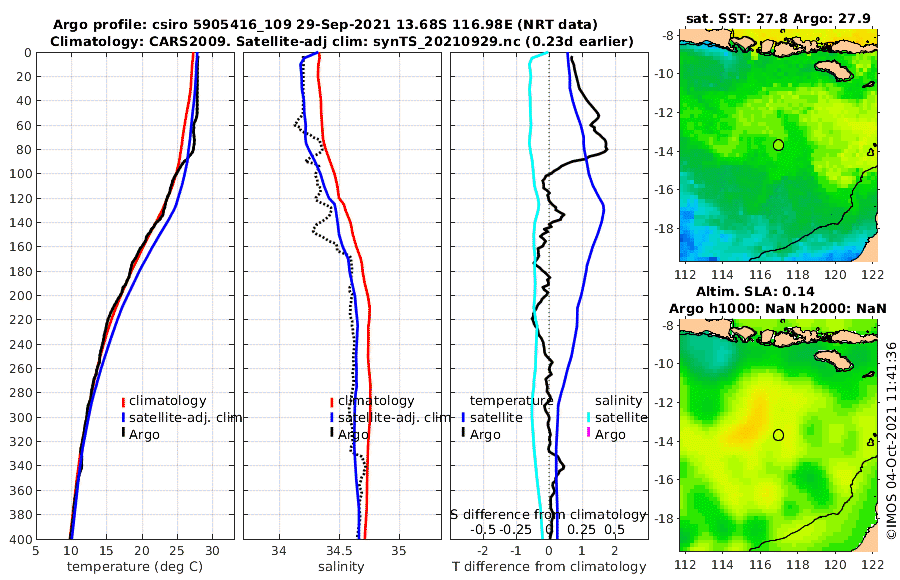Click 'S difference from climatology' label
900x580 pixels.
[548, 514]
